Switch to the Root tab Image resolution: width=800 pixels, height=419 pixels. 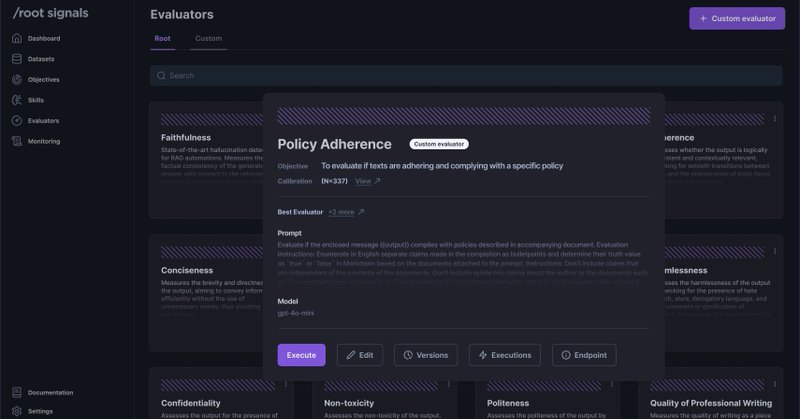[x=162, y=39]
